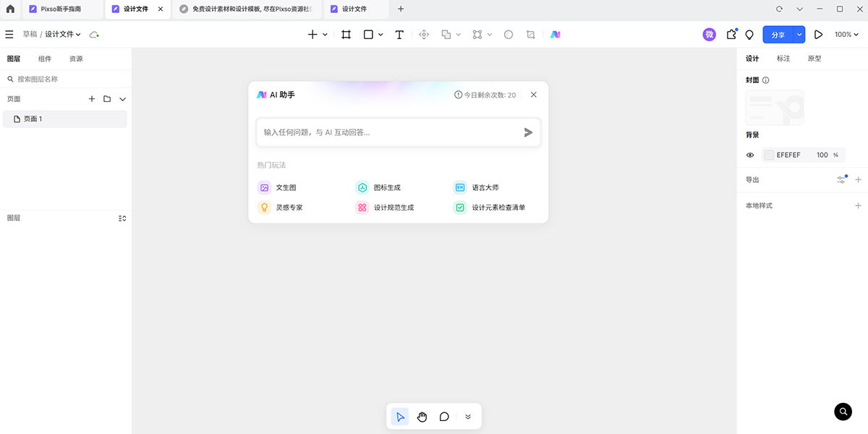Viewport: 868px width, 434px height.
Task: Select the add/insert plus tool
Action: [312, 34]
